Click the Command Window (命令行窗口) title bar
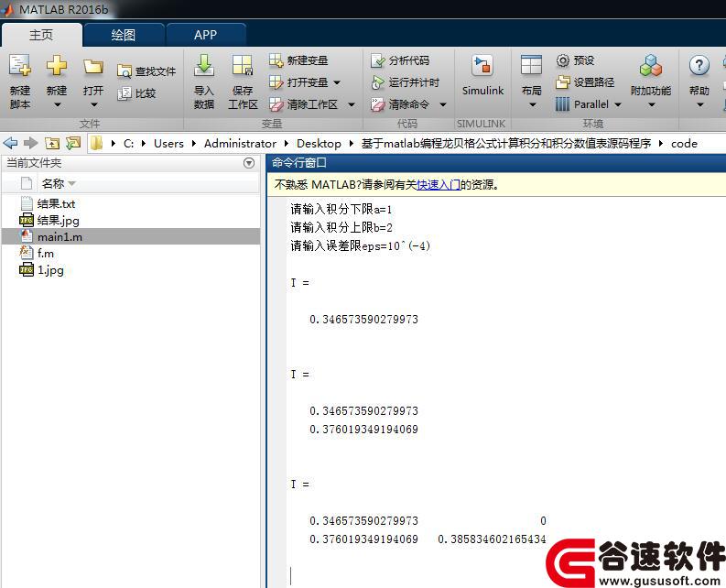The height and width of the screenshot is (588, 726). [496, 163]
